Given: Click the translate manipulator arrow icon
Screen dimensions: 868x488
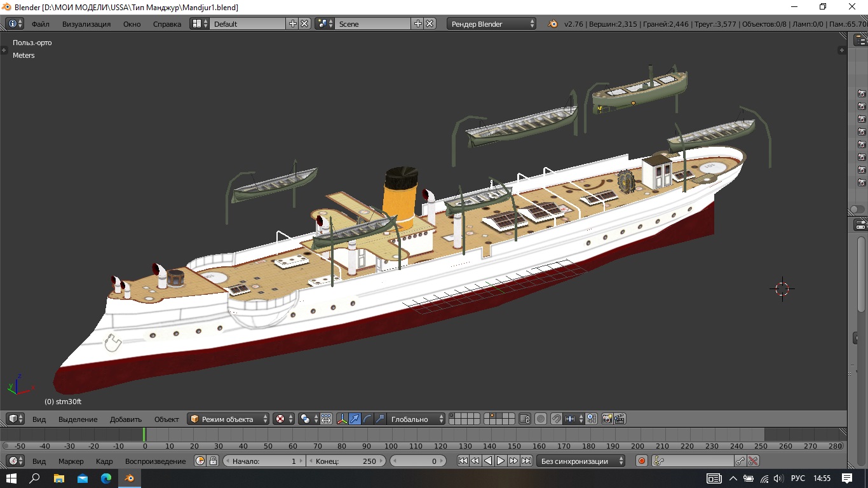Looking at the screenshot, I should [x=355, y=419].
